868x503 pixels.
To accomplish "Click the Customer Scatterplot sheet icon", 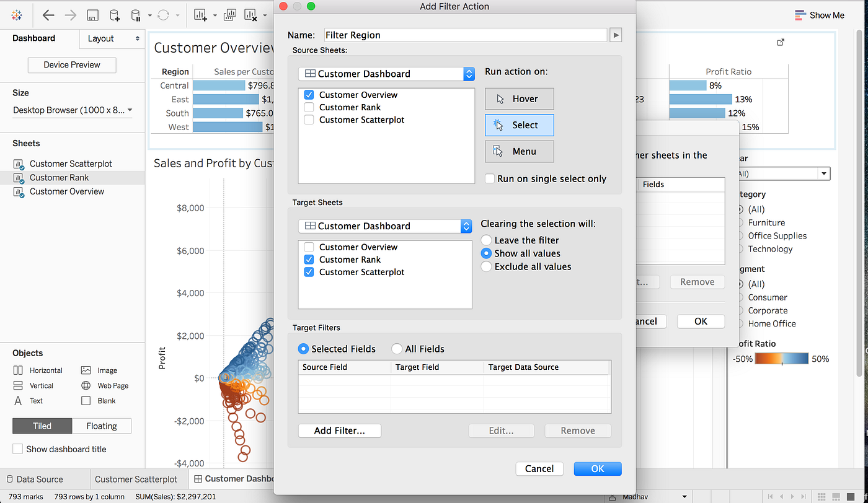I will coord(18,164).
